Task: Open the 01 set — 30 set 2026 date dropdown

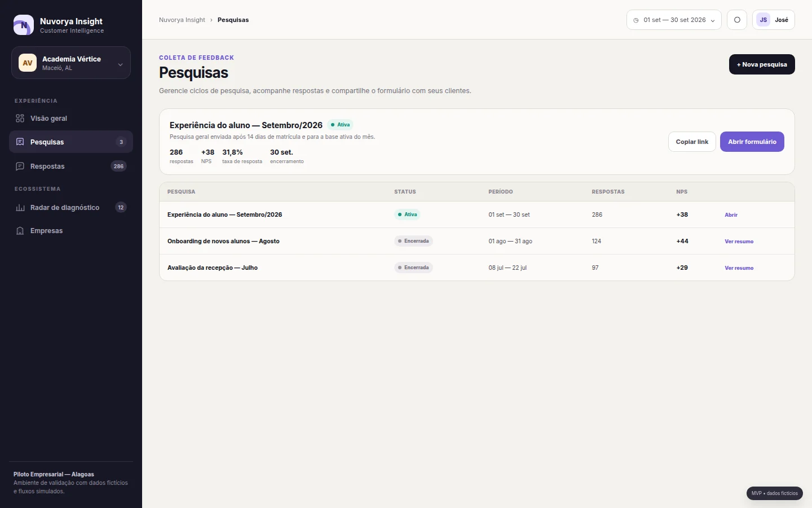Action: point(674,20)
